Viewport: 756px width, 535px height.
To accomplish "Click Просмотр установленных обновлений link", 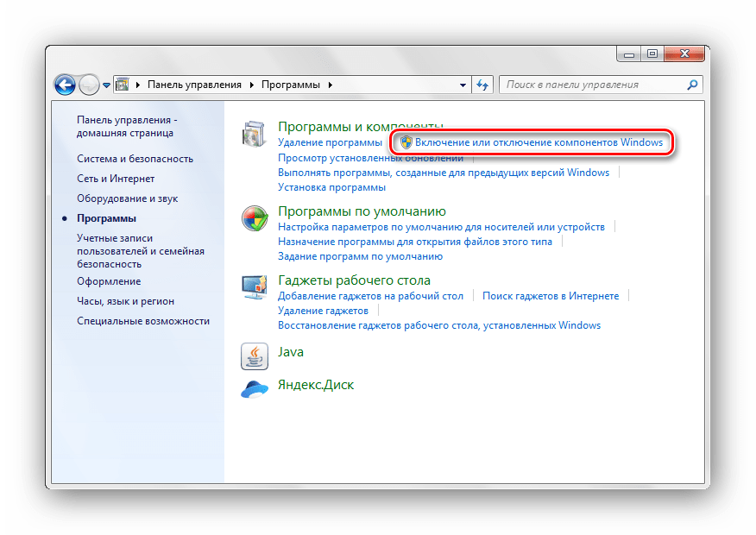I will [x=370, y=158].
